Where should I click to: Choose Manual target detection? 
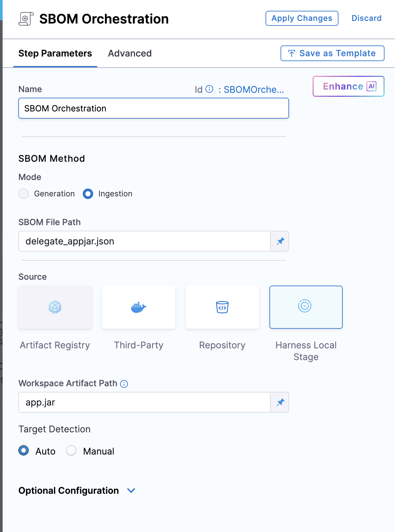(x=71, y=451)
